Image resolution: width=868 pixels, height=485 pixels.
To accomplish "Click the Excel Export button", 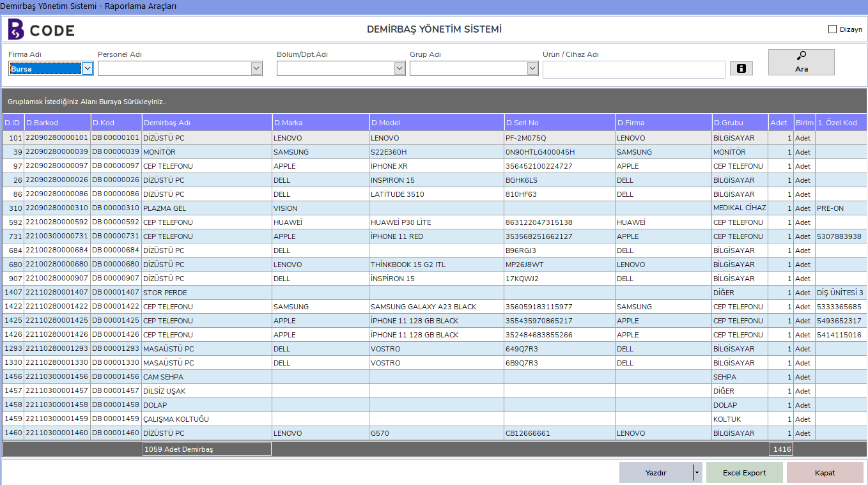I will point(744,473).
